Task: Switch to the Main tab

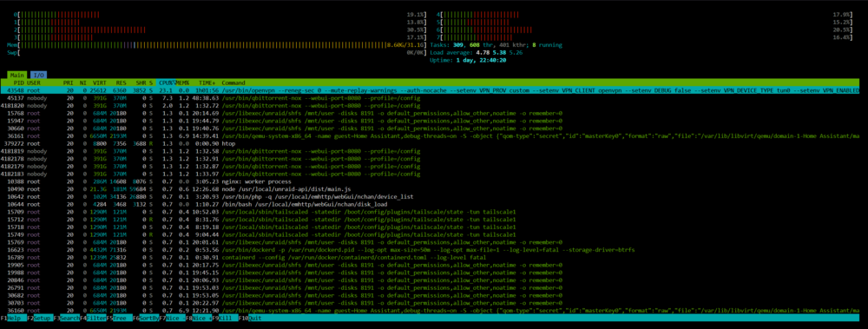Action: [x=17, y=74]
